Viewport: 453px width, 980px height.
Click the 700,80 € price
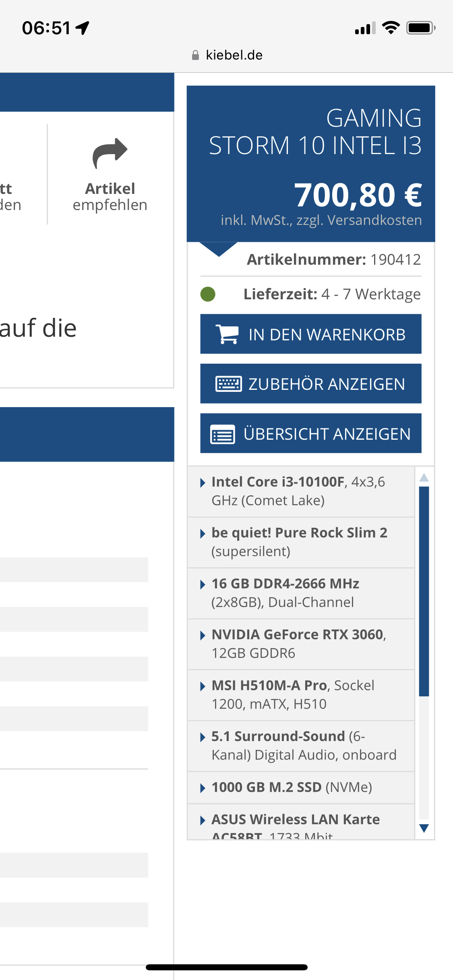coord(358,195)
